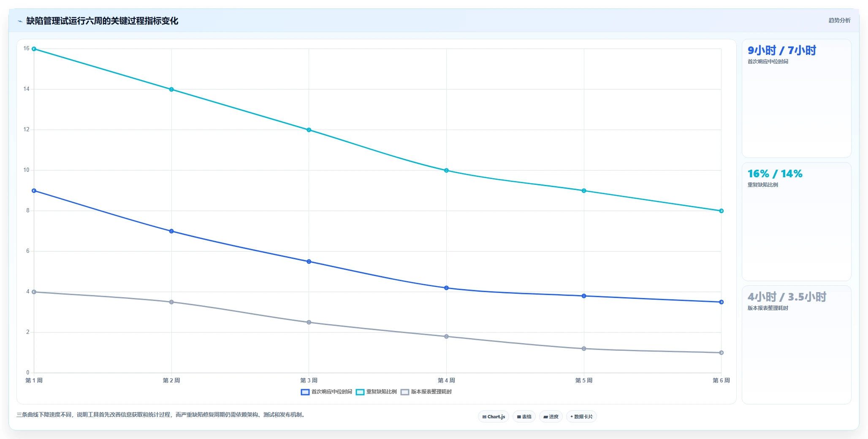Click the 第 3 周 x-axis label
Viewport: 868px width, 439px height.
[x=309, y=380]
